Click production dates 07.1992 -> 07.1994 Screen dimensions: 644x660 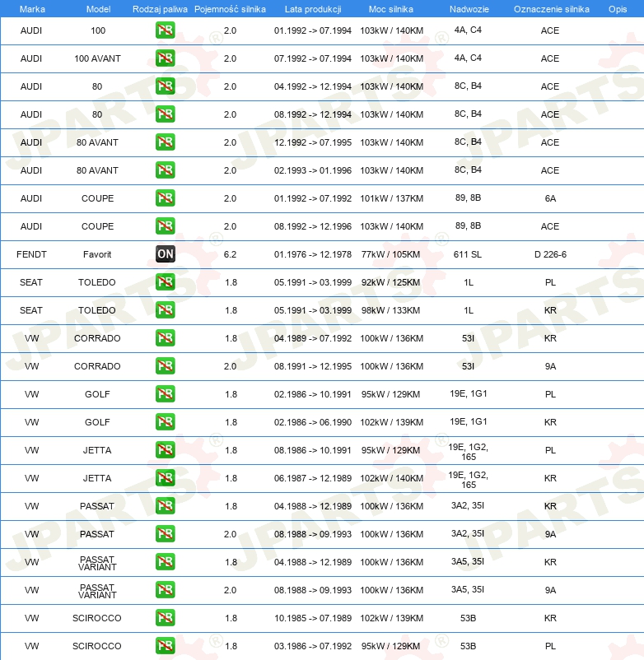point(313,58)
